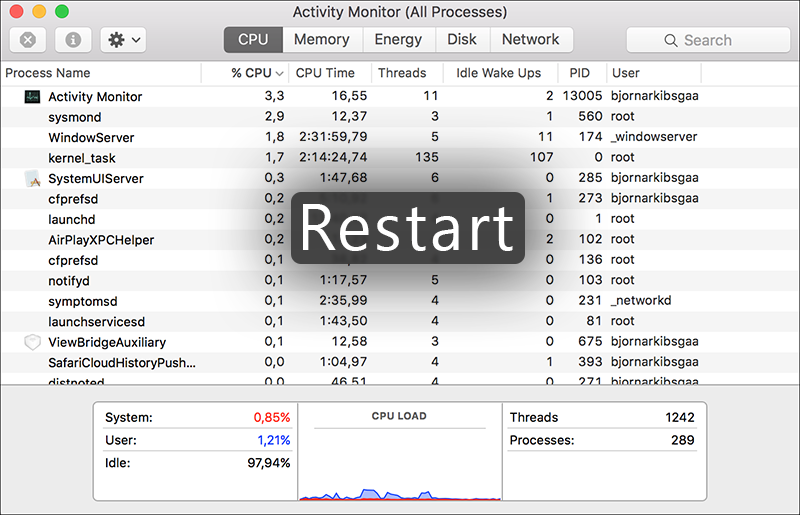Click CPU time 2:31:59,79 cell

pos(333,137)
